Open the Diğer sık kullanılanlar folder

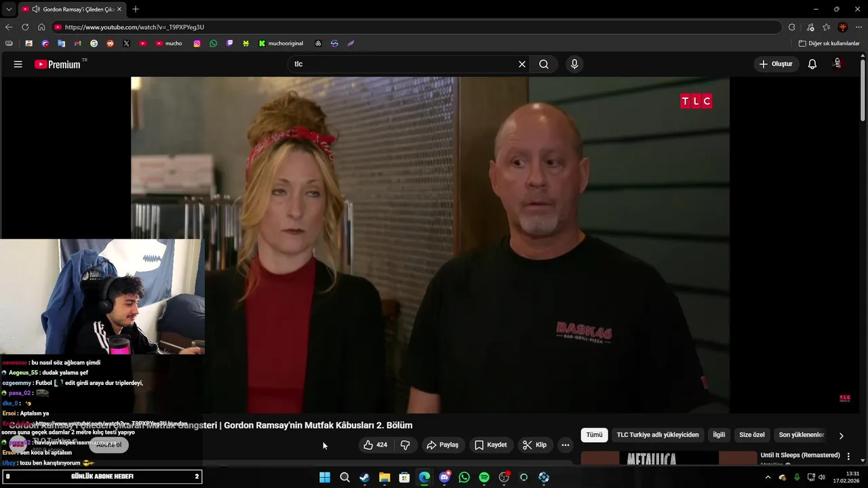point(829,43)
